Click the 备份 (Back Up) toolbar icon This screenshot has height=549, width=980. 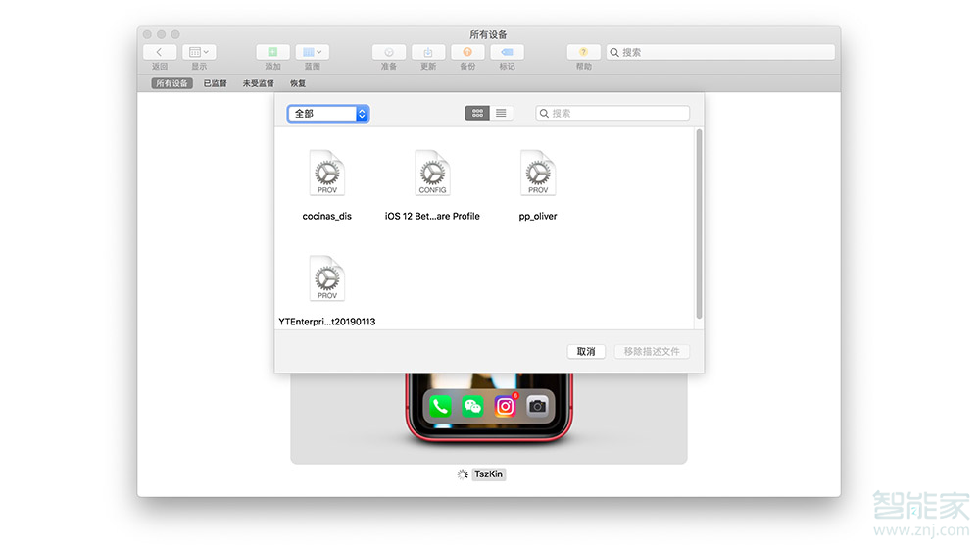click(x=467, y=52)
